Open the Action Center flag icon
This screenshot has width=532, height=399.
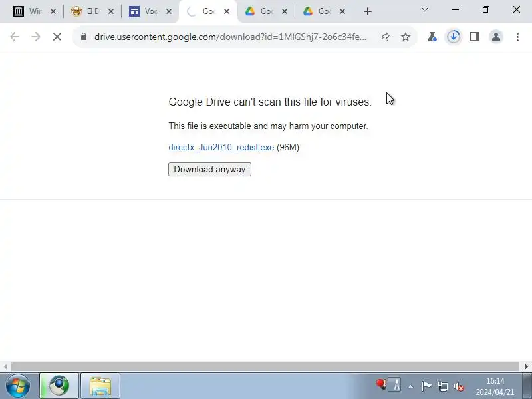coord(426,386)
